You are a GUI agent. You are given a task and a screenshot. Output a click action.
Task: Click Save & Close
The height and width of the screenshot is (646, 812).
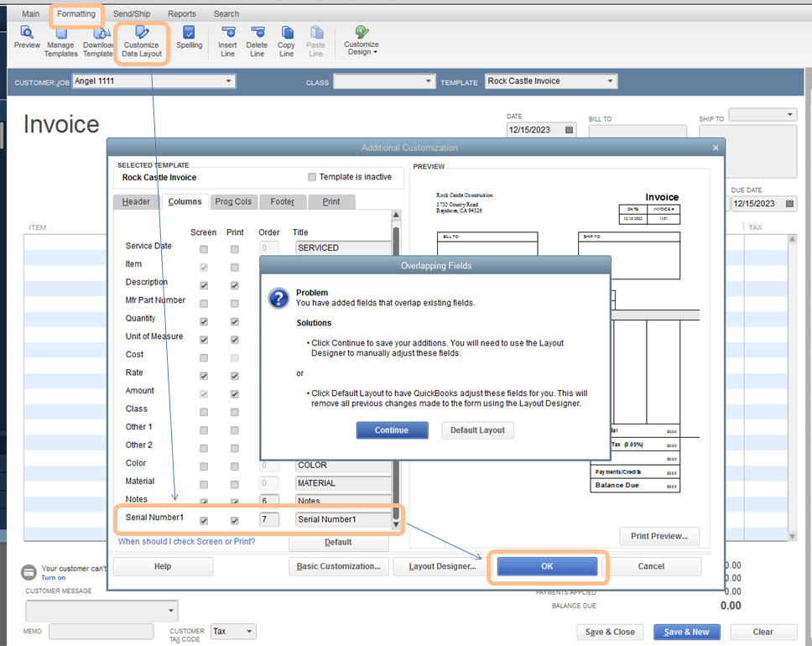(x=610, y=632)
